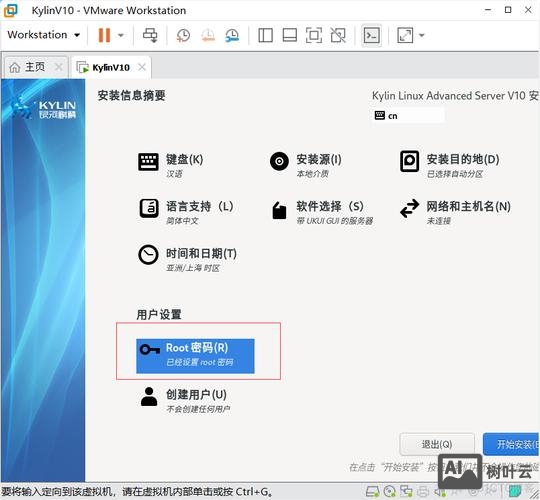Click the 带 UKUI GUI 的服务器 subtitle
The image size is (540, 500).
(x=335, y=221)
